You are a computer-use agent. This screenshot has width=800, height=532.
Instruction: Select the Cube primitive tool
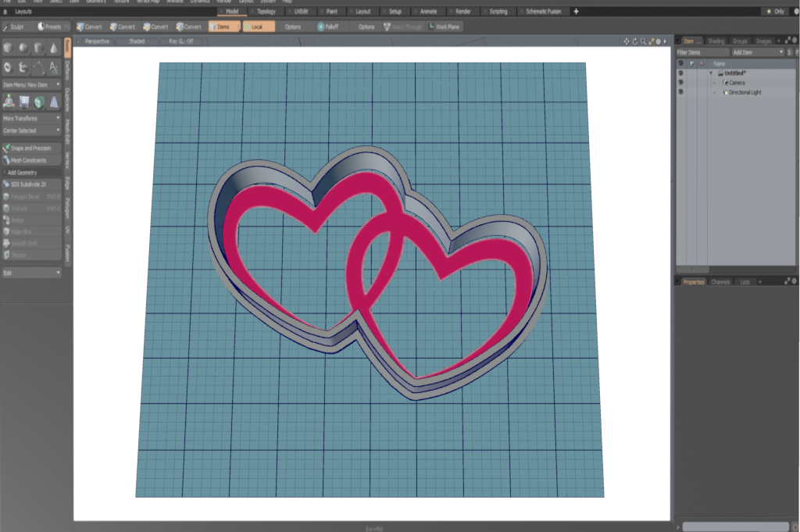pos(8,48)
